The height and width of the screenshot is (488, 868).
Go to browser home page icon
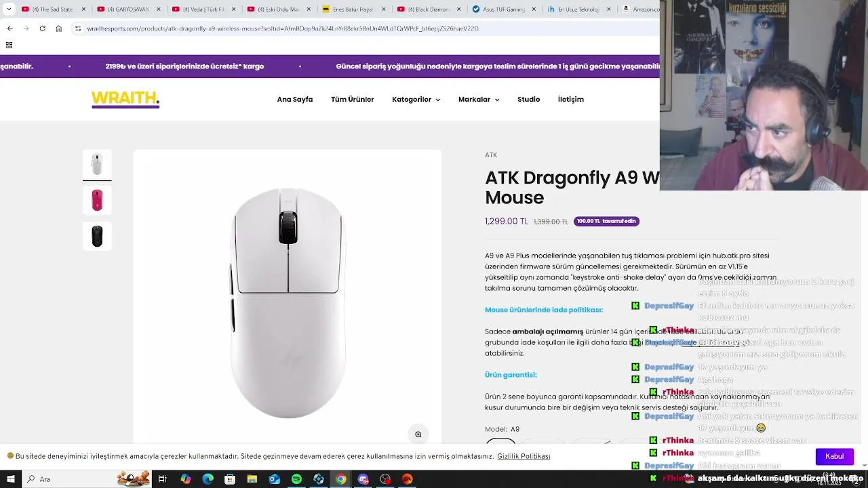point(59,28)
